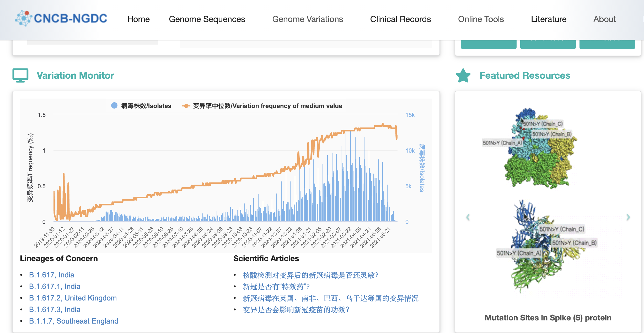Viewport: 644px width, 333px height.
Task: Click the Variation Monitor heading
Action: [75, 76]
